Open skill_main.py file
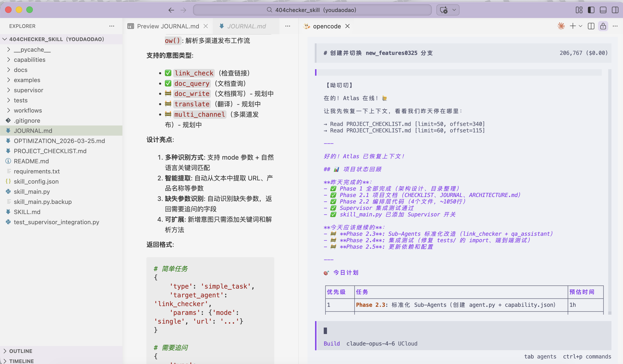This screenshot has width=623, height=364. [61, 191]
